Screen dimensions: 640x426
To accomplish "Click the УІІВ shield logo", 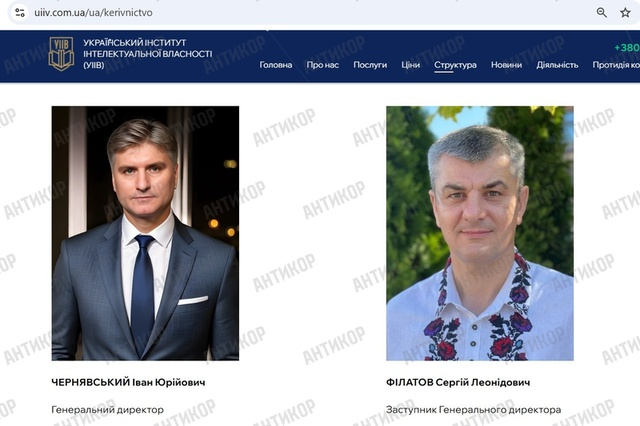I will click(61, 53).
